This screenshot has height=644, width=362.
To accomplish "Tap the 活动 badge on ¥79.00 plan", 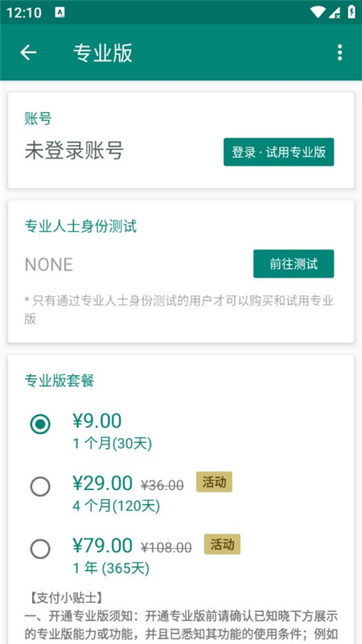I will (x=222, y=544).
